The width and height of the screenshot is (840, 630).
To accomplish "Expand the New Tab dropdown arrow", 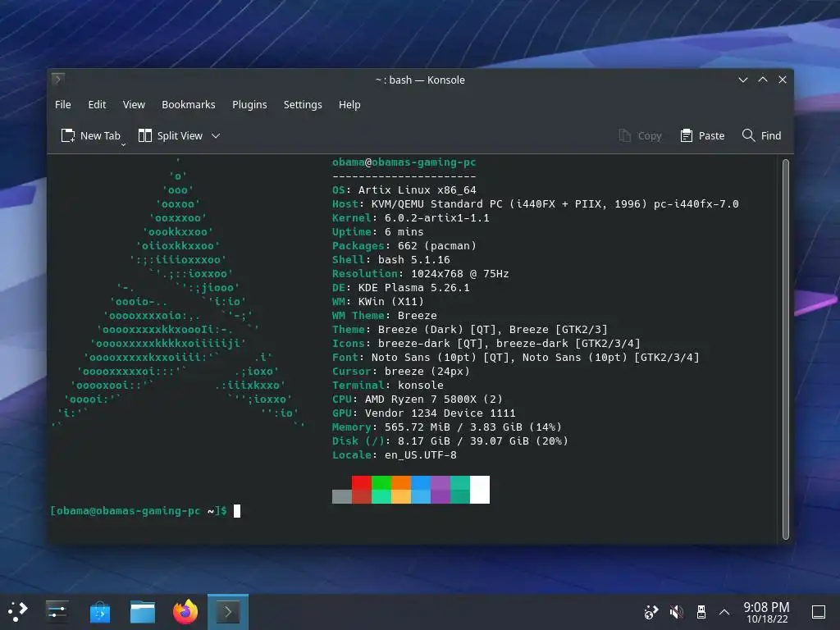I will pyautogui.click(x=123, y=144).
